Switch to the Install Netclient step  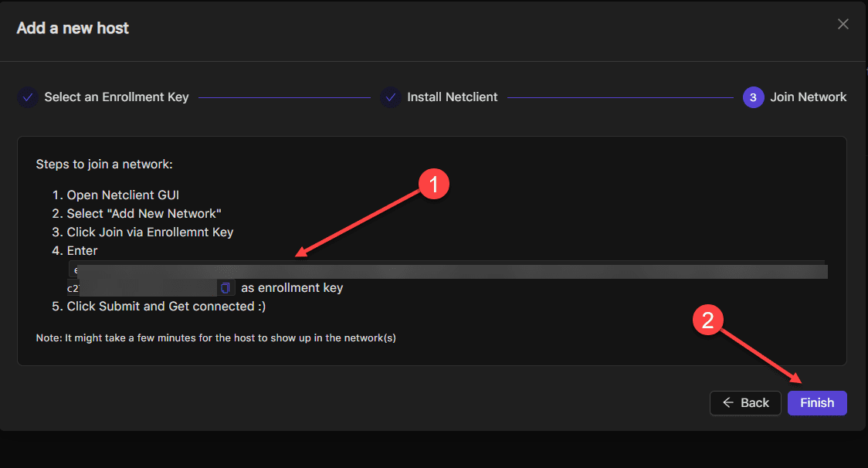(x=452, y=97)
